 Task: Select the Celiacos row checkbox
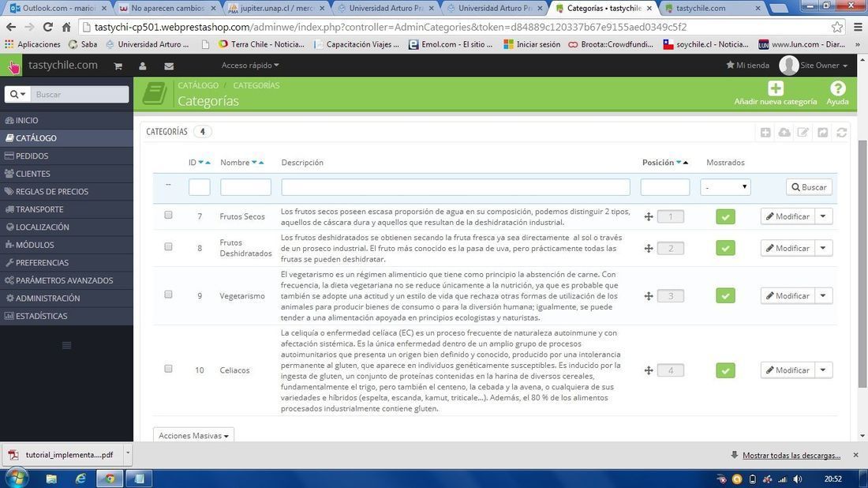pos(168,368)
